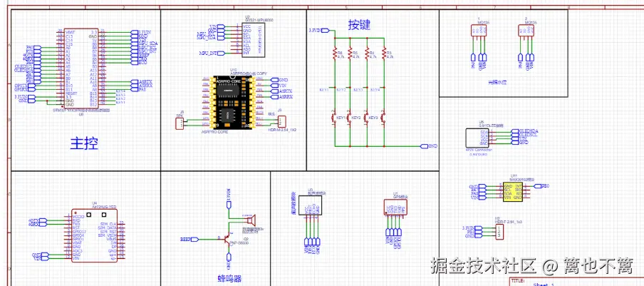Viewport: 644px width, 286px height.
Task: Select the KEY1 push button switch
Action: (x=333, y=118)
